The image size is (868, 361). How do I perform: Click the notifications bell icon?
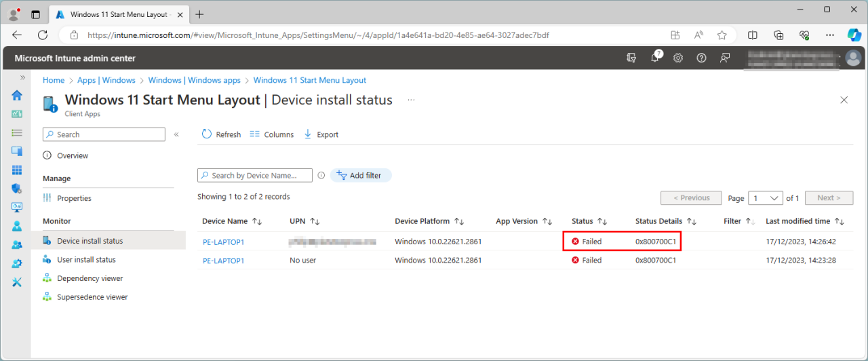tap(654, 58)
